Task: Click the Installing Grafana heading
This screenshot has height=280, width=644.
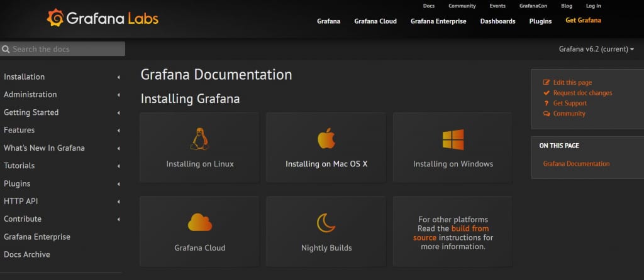Action: click(x=190, y=99)
